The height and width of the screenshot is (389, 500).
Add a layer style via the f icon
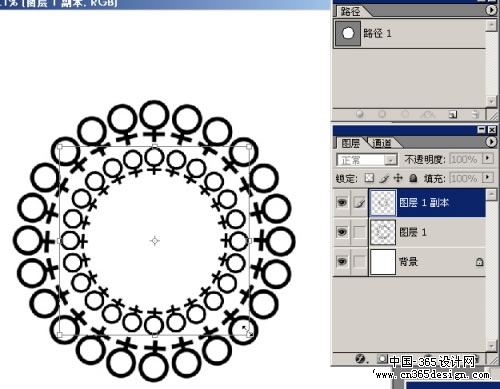tap(360, 359)
